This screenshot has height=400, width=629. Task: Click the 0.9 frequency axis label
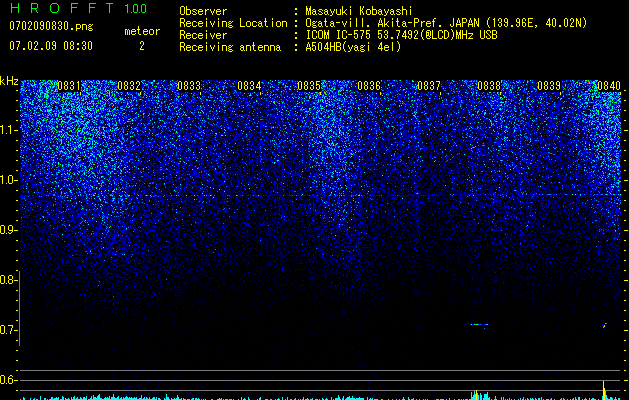tap(7, 230)
